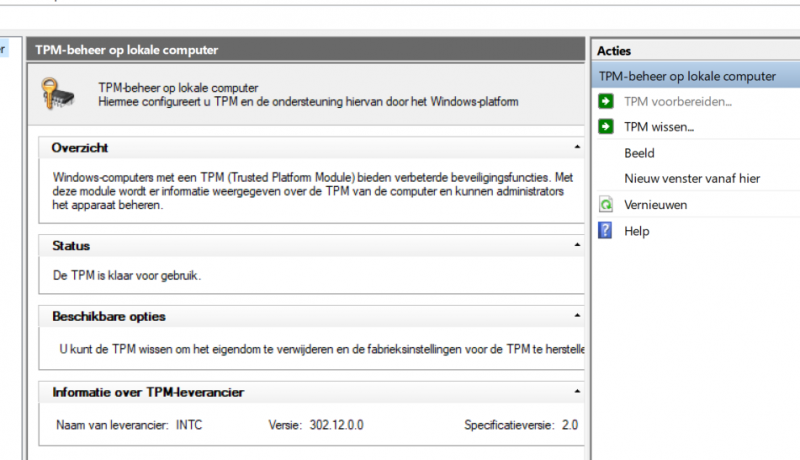The height and width of the screenshot is (460, 800).
Task: Collapse the Status section
Action: [577, 246]
